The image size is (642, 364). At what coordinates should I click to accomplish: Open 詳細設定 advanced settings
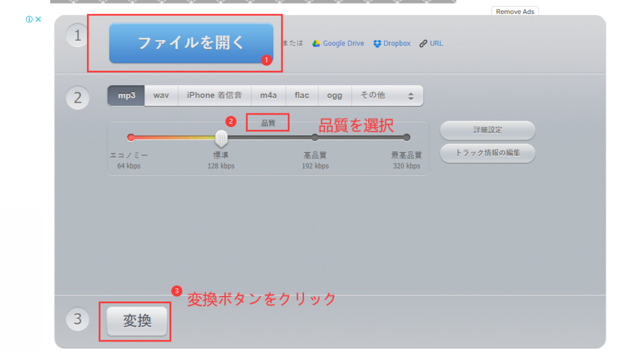(x=487, y=130)
